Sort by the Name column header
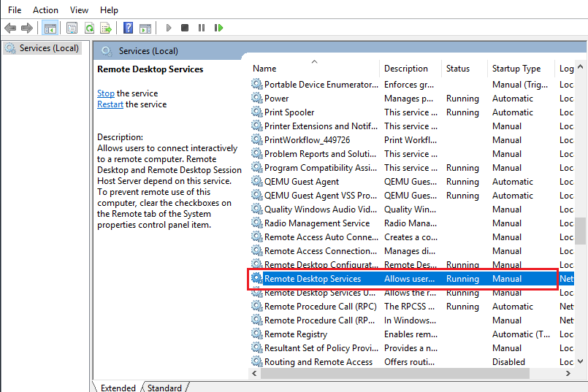 [314, 69]
